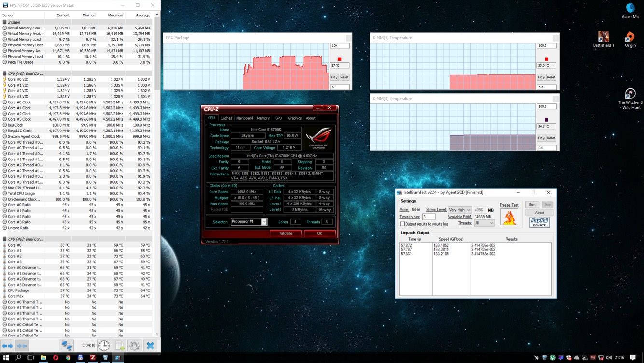
Task: Click the volume speaker tray icon
Action: pos(609,358)
